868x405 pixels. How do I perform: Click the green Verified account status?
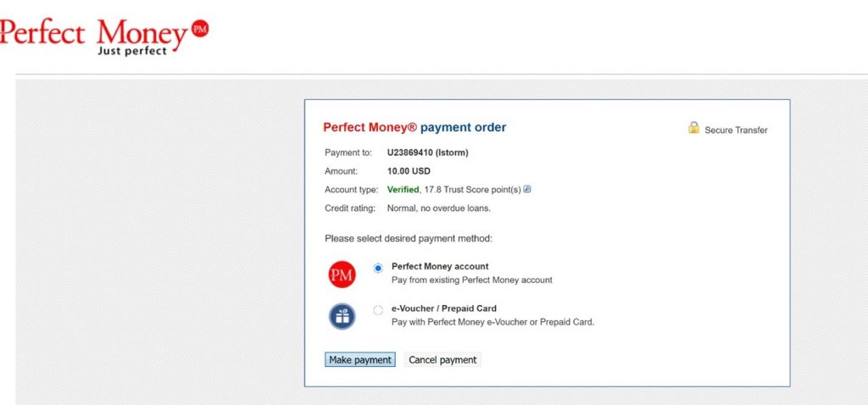[403, 189]
